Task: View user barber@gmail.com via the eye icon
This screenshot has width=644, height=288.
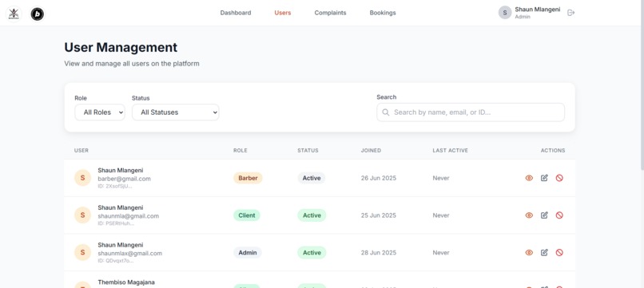Action: [529, 178]
